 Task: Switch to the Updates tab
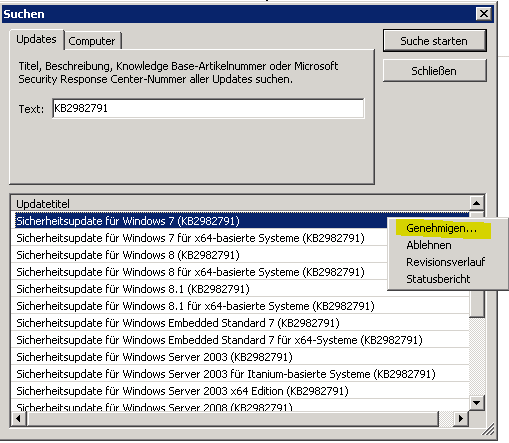(x=36, y=39)
